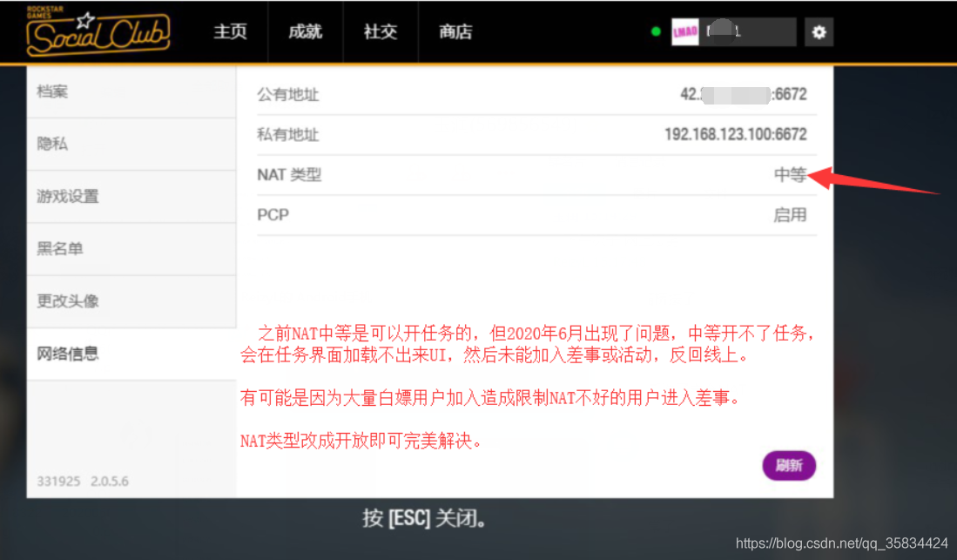Click the NAT 类型 中等 value
Screen dimensions: 957x560
pyautogui.click(x=791, y=174)
